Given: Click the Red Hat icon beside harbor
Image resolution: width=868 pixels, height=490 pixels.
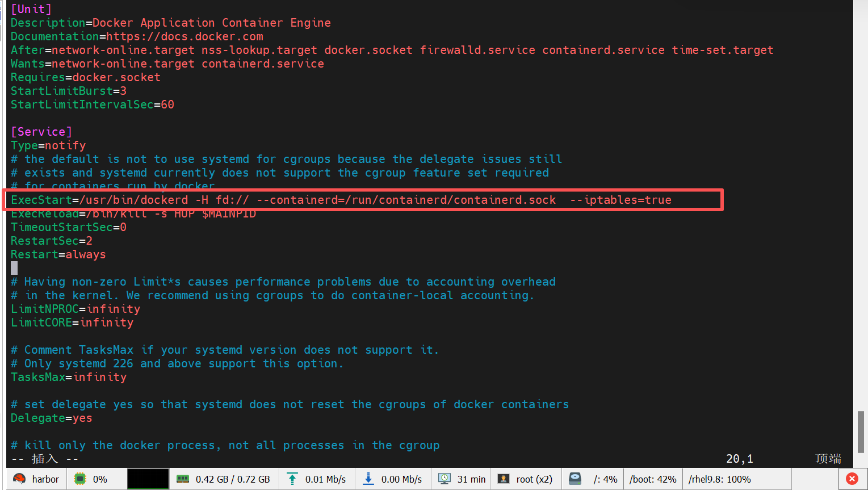Looking at the screenshot, I should coord(19,479).
